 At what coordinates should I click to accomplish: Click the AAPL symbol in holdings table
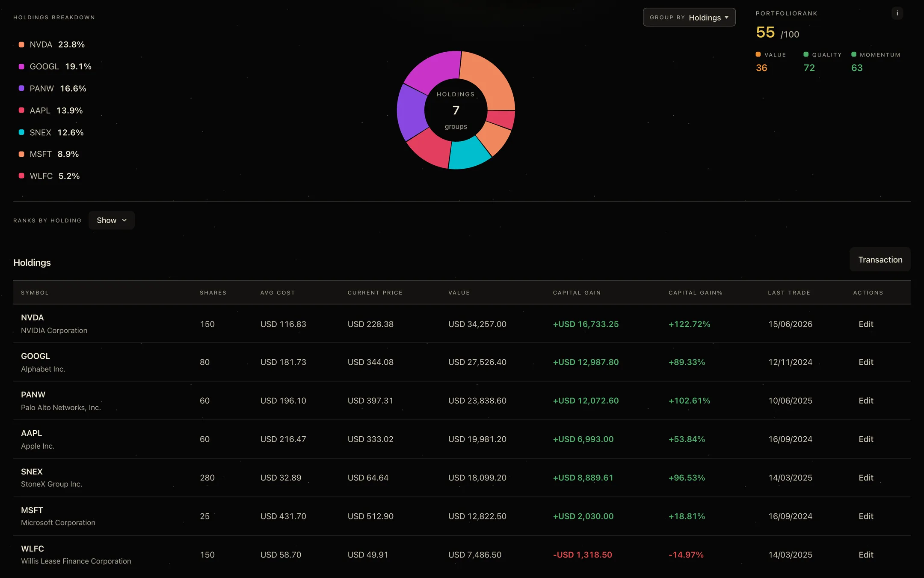tap(32, 433)
